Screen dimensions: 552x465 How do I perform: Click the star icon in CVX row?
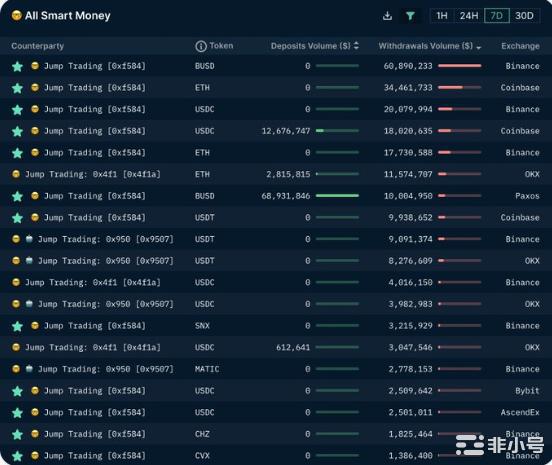pos(17,456)
